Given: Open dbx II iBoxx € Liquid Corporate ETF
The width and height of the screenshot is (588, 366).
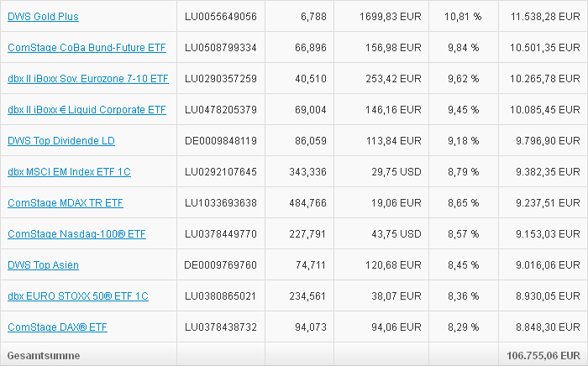Looking at the screenshot, I should (x=87, y=110).
